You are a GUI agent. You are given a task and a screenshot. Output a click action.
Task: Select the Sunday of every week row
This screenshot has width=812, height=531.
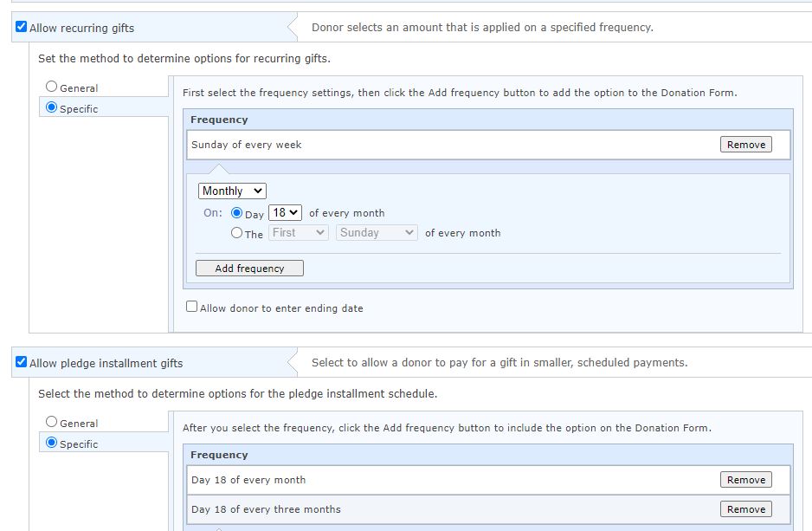point(488,145)
